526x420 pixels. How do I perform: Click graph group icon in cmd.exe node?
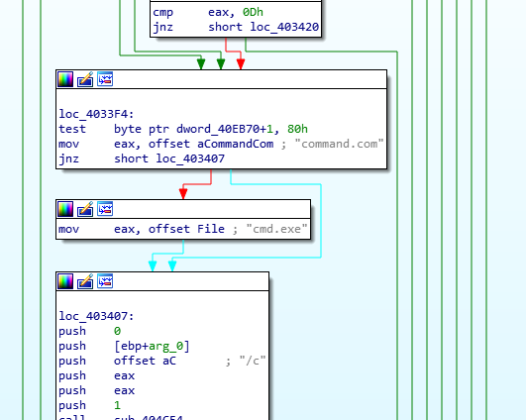click(x=105, y=209)
